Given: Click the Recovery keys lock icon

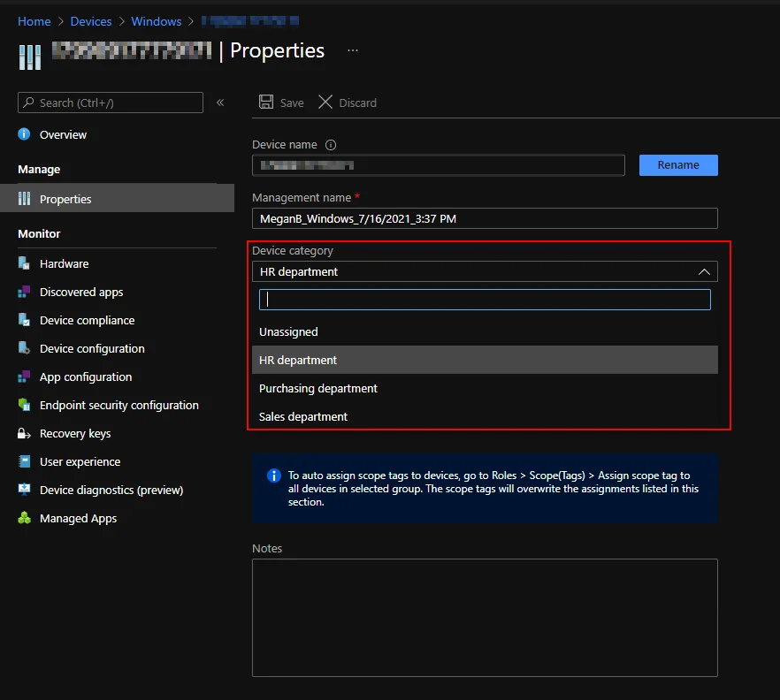Looking at the screenshot, I should click(24, 433).
